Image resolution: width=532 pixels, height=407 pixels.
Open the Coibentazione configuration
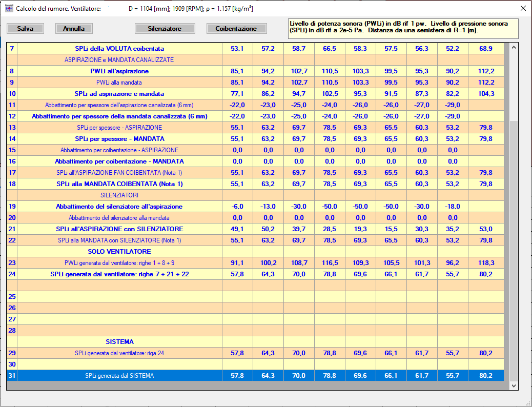236,28
